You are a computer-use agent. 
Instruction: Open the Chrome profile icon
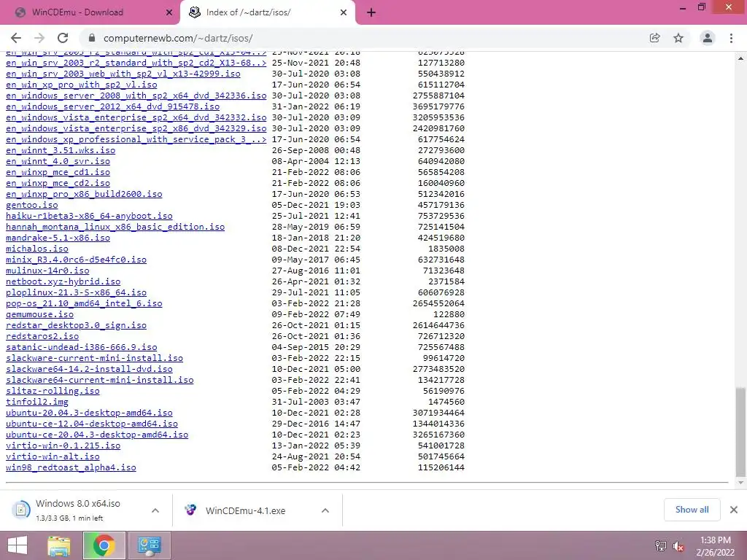click(708, 38)
